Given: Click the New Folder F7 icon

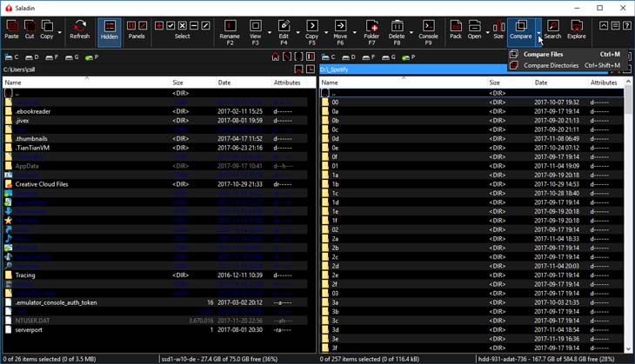Looking at the screenshot, I should point(371,30).
